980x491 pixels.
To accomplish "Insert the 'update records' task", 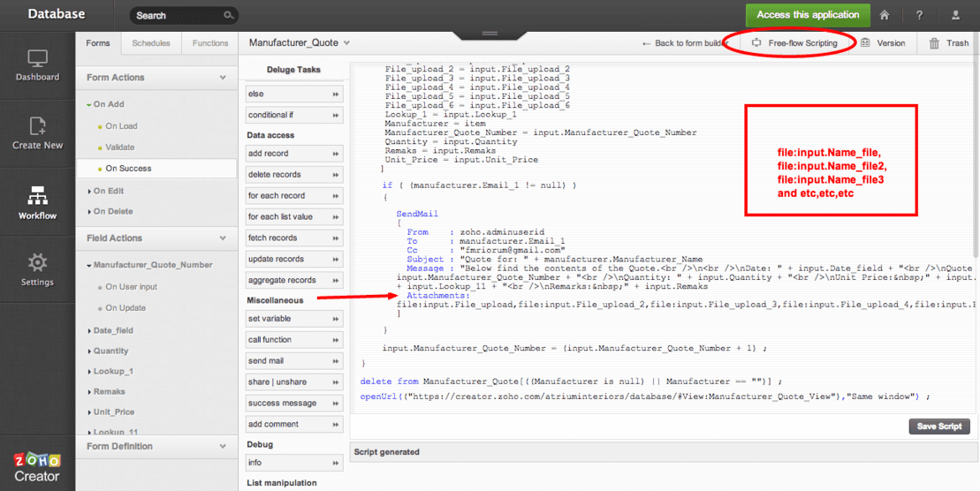I will (x=293, y=260).
